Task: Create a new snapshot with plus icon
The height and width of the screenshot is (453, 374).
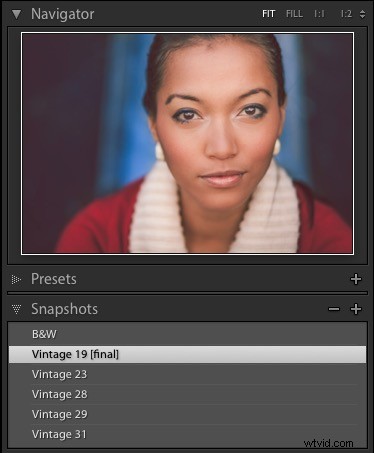Action: pyautogui.click(x=356, y=309)
